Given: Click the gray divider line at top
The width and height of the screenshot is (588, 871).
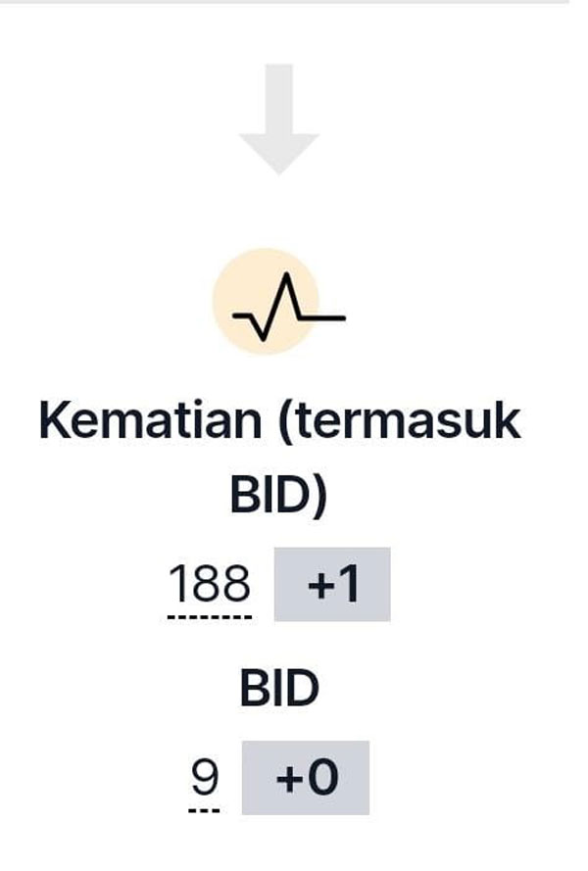Looking at the screenshot, I should [283, 2].
